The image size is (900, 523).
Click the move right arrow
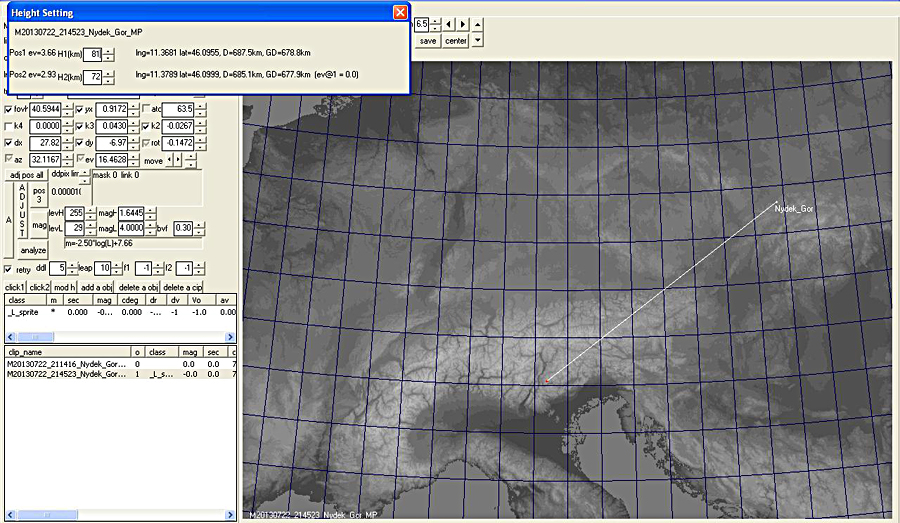[178, 160]
